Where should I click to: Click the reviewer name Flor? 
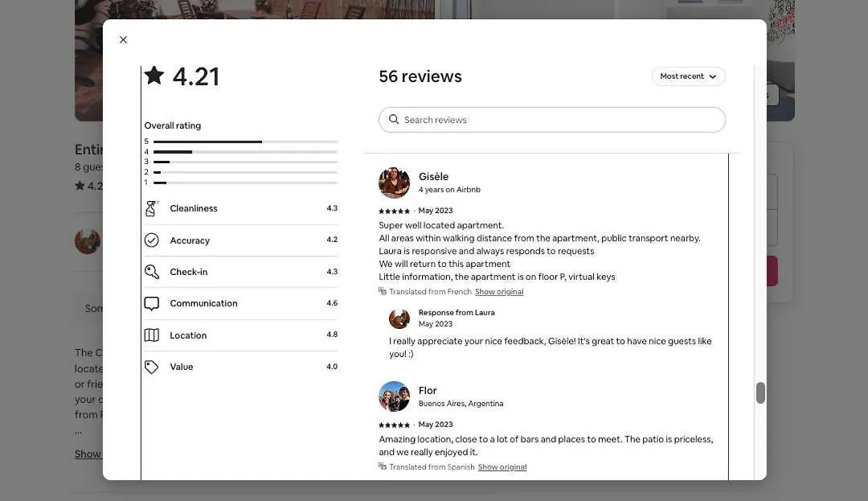pos(428,390)
